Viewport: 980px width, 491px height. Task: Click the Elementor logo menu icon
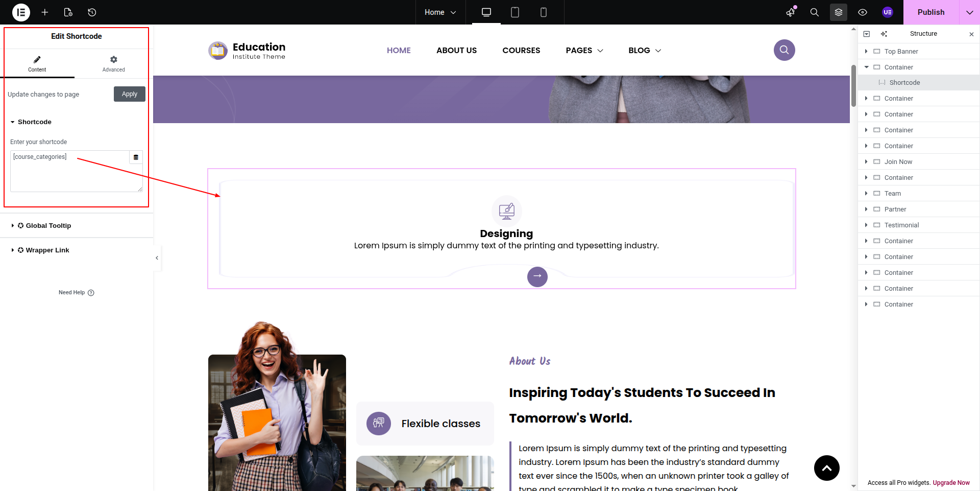[21, 12]
